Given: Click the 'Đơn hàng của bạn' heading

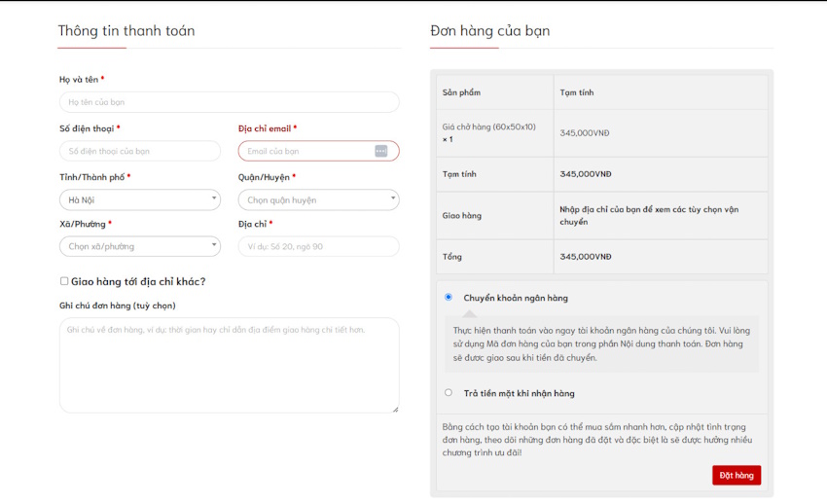Looking at the screenshot, I should click(x=489, y=31).
